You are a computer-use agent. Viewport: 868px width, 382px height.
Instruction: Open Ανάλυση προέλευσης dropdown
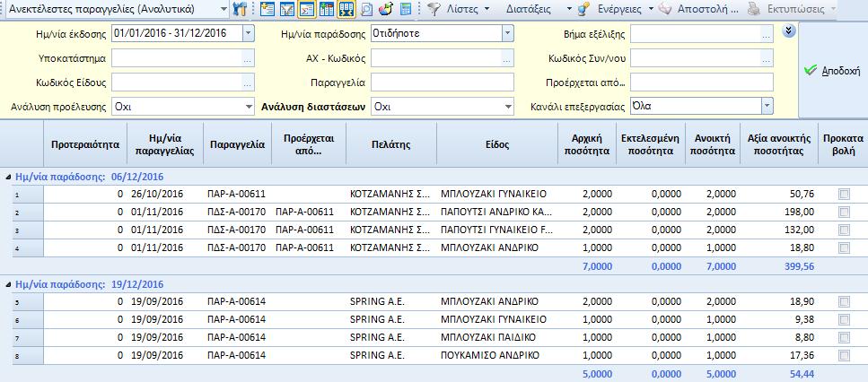coord(250,107)
